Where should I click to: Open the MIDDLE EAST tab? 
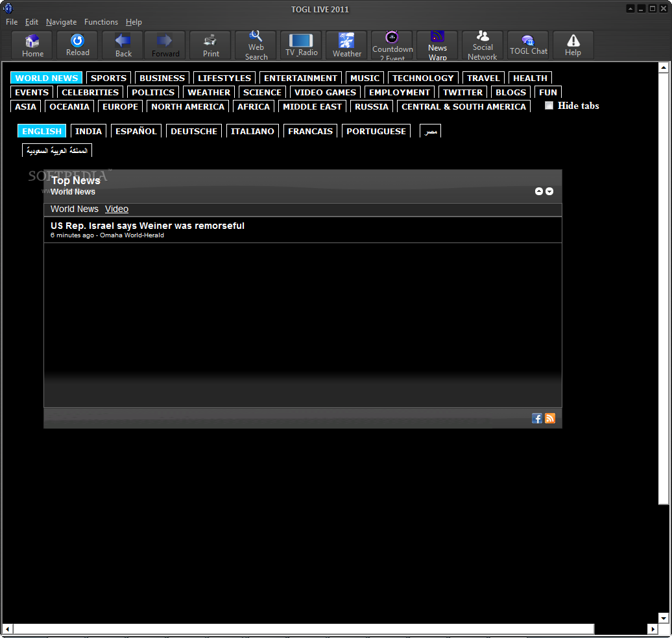312,106
